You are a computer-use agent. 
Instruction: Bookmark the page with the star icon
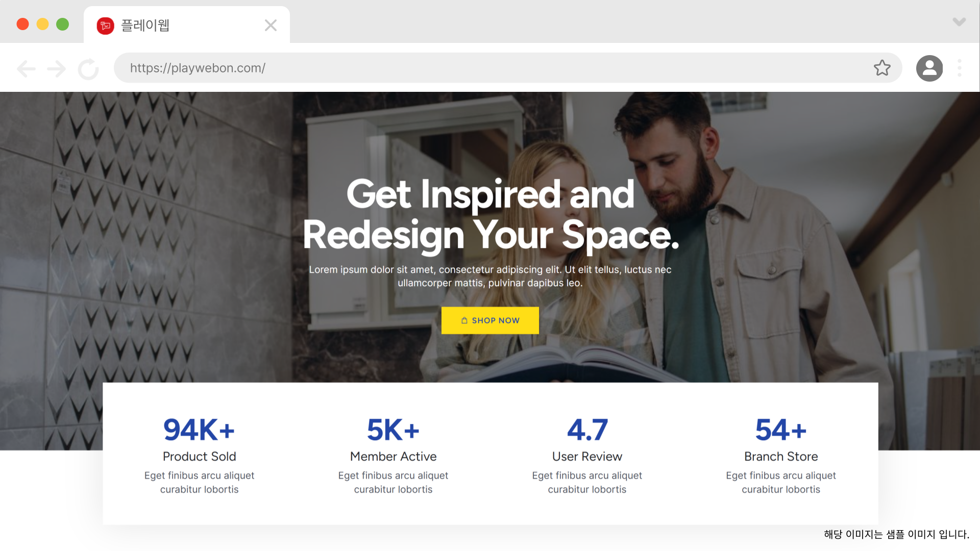882,68
